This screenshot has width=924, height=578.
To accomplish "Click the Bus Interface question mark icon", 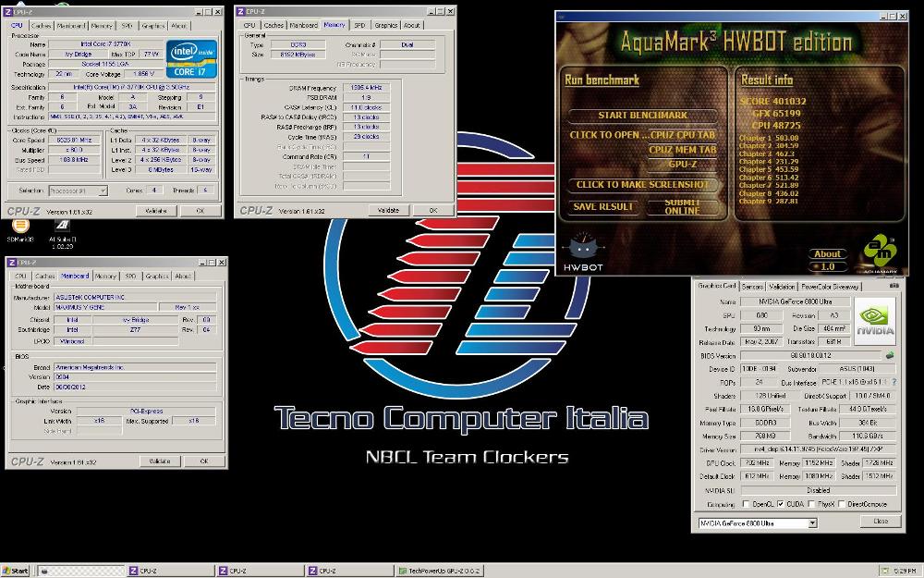I will click(x=894, y=382).
